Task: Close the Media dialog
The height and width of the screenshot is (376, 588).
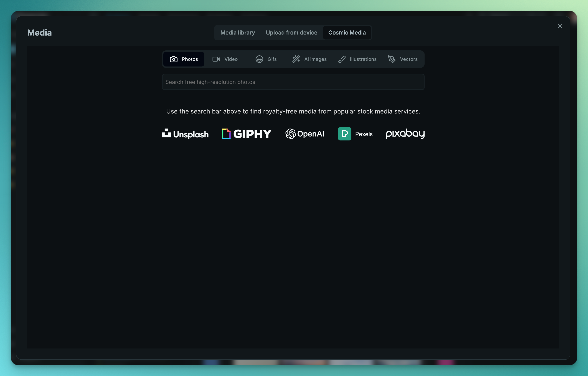Action: tap(560, 26)
